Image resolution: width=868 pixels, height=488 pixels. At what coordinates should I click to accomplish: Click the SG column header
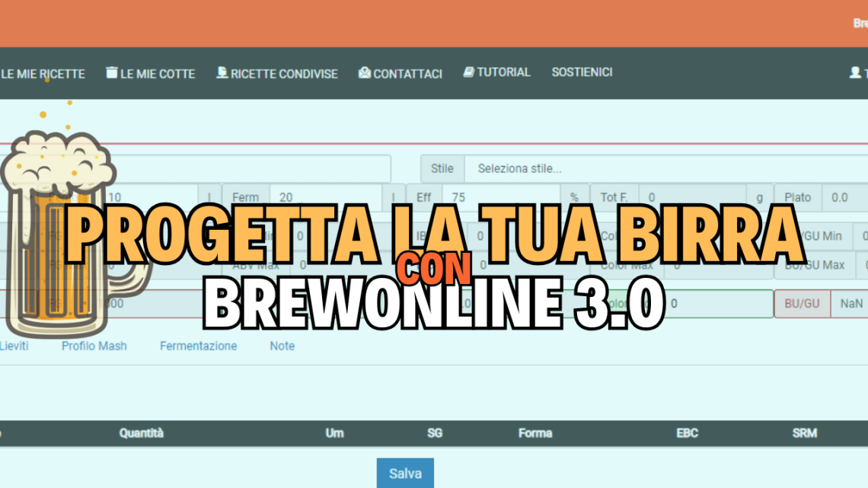point(435,433)
